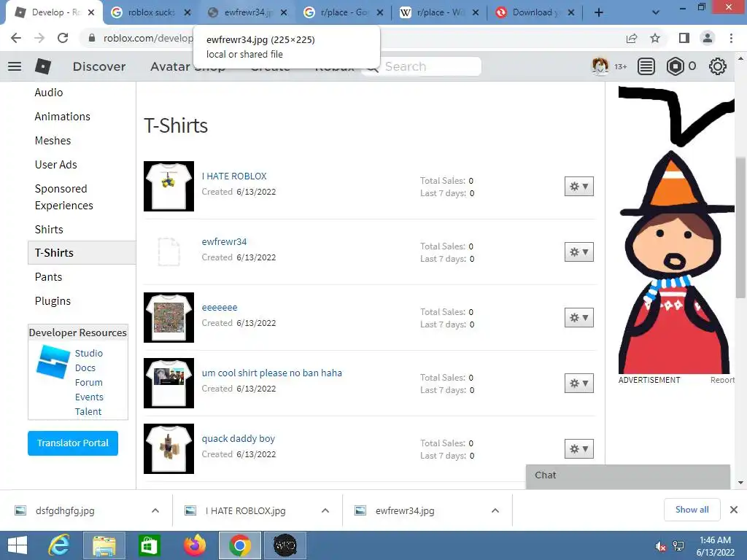Open the Forum developer resource link
Screen dimensions: 747x560
pos(88,382)
